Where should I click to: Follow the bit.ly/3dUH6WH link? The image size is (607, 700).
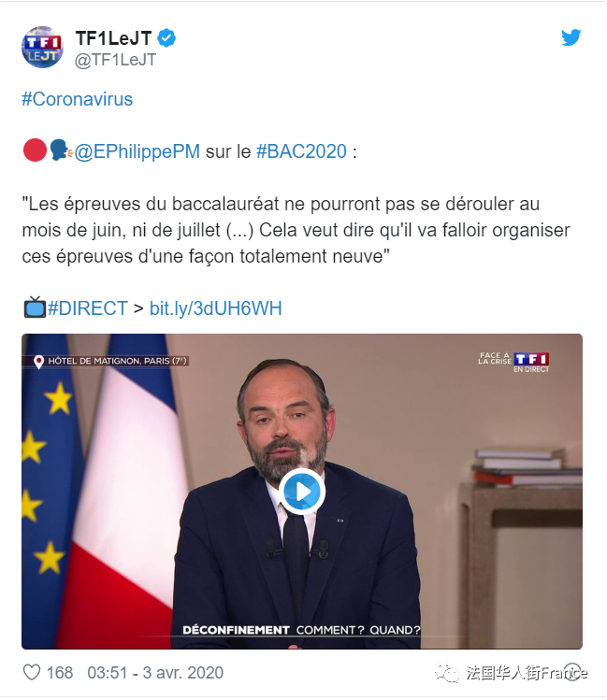pyautogui.click(x=216, y=308)
